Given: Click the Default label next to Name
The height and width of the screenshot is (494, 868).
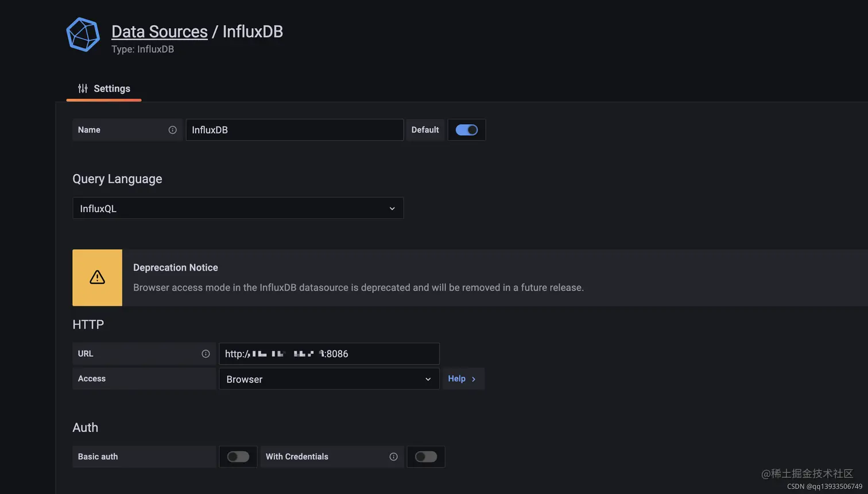Looking at the screenshot, I should pyautogui.click(x=425, y=130).
